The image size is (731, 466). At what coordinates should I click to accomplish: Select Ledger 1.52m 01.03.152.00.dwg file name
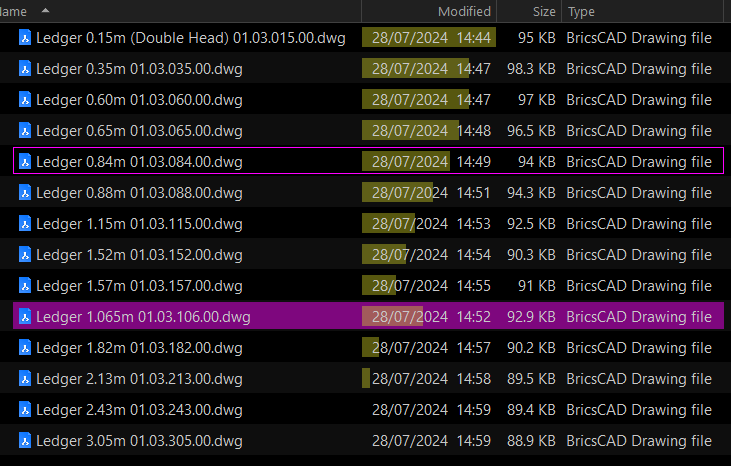click(x=139, y=255)
